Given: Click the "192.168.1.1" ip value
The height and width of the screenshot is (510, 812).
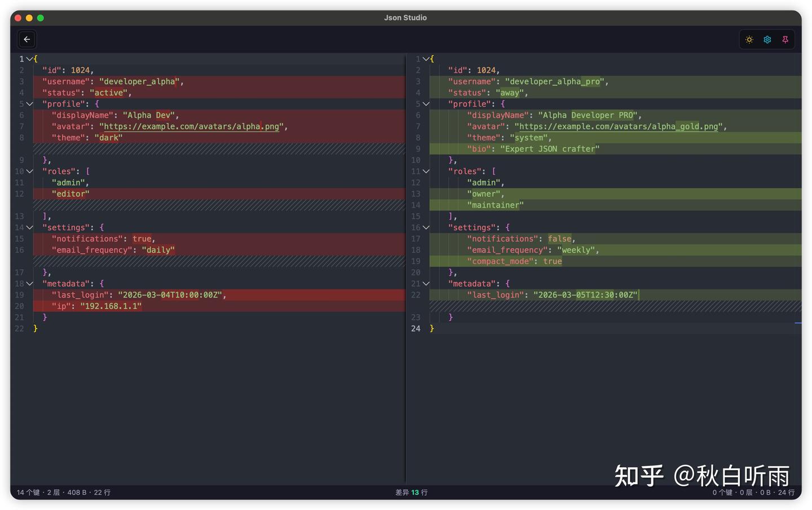Looking at the screenshot, I should pyautogui.click(x=111, y=306).
